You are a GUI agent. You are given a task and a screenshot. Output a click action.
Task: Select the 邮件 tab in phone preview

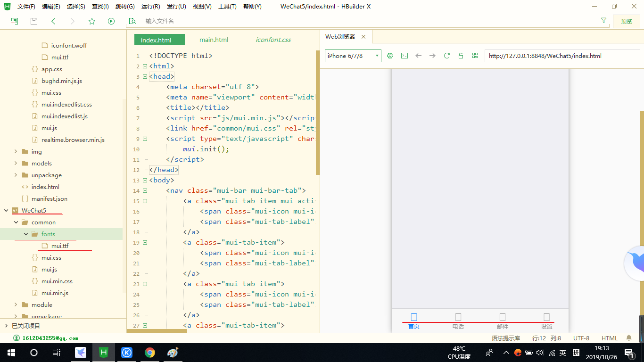click(x=503, y=321)
